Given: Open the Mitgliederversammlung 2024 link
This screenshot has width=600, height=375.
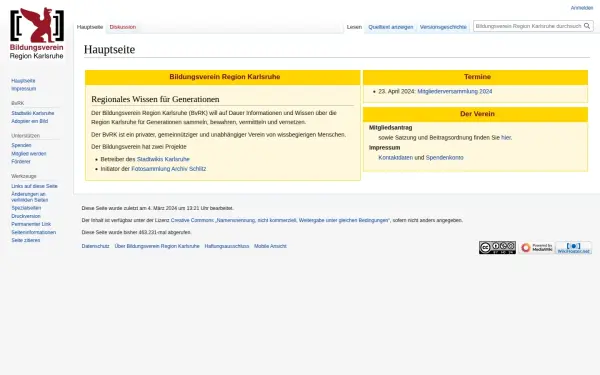Looking at the screenshot, I should [455, 91].
